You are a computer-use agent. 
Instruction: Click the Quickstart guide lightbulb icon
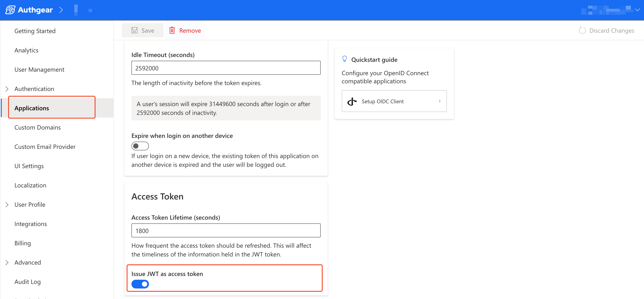tap(345, 59)
